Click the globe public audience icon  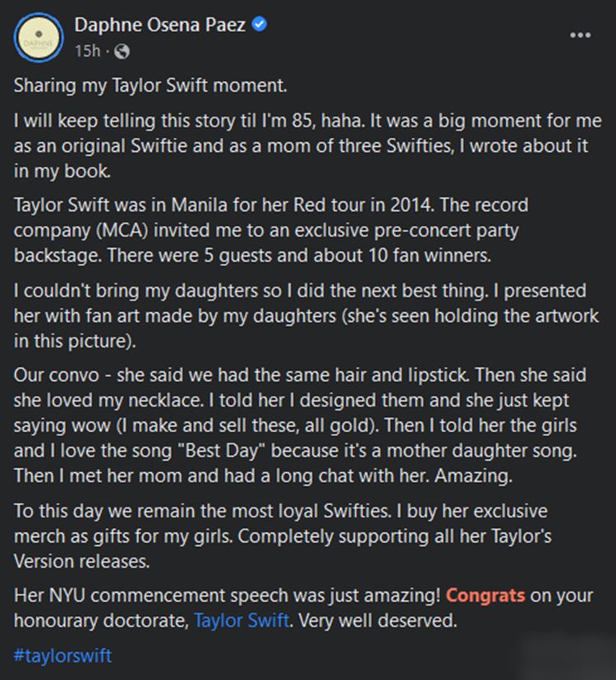point(122,52)
